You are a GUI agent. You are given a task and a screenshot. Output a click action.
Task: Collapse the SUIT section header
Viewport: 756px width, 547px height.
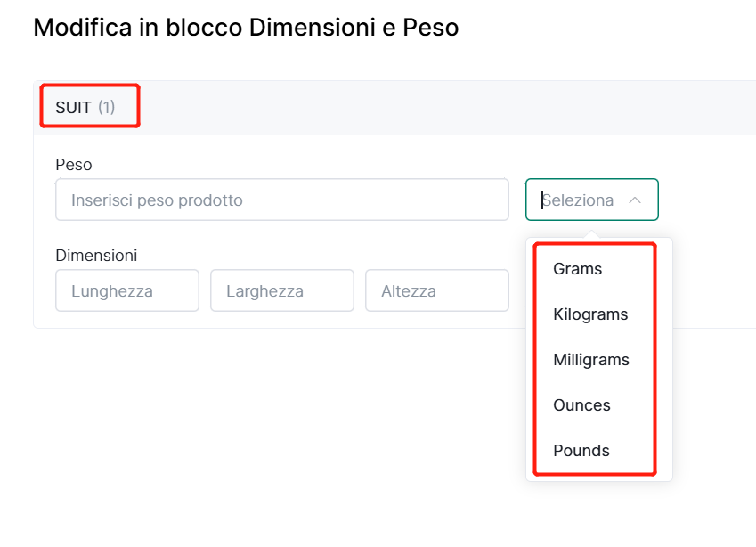[73, 108]
